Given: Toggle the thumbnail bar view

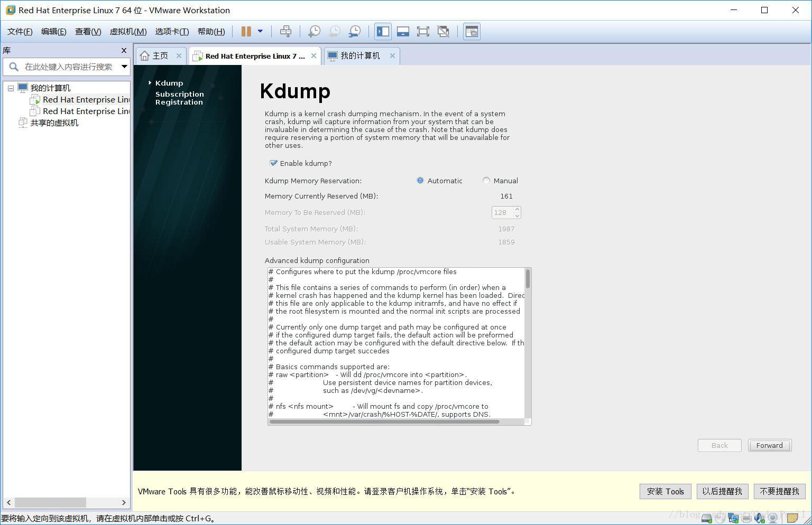Looking at the screenshot, I should tap(403, 32).
